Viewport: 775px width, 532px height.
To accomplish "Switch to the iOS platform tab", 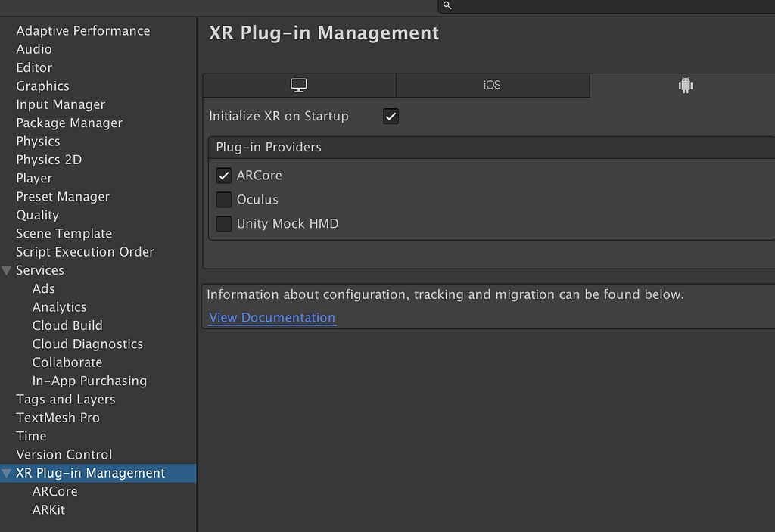I will pos(492,85).
